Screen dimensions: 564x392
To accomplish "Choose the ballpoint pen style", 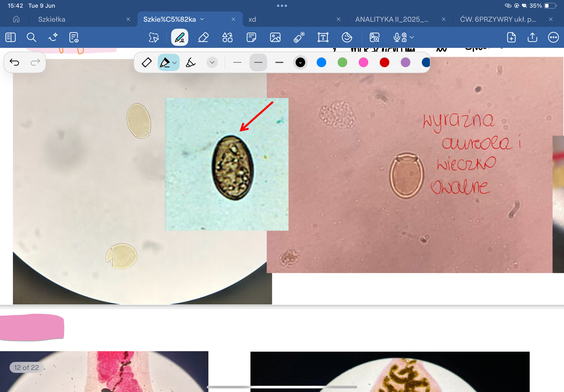I will point(165,62).
